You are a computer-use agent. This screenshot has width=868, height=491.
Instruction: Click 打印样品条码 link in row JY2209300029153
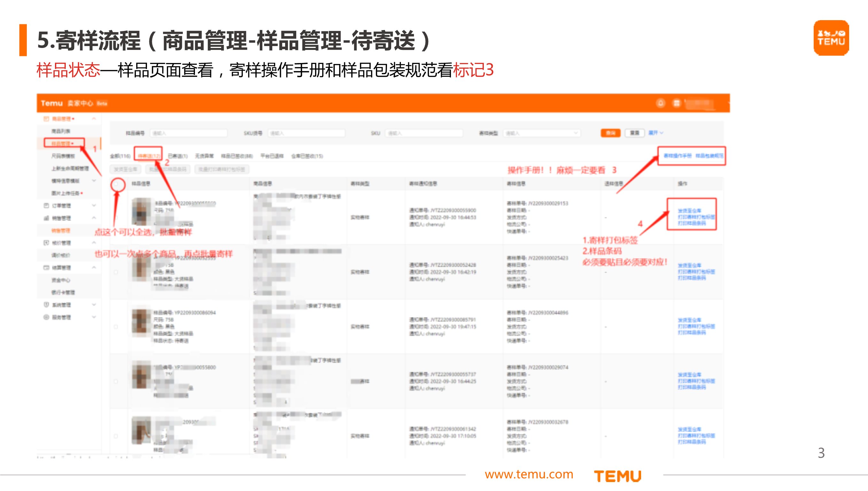pyautogui.click(x=692, y=223)
